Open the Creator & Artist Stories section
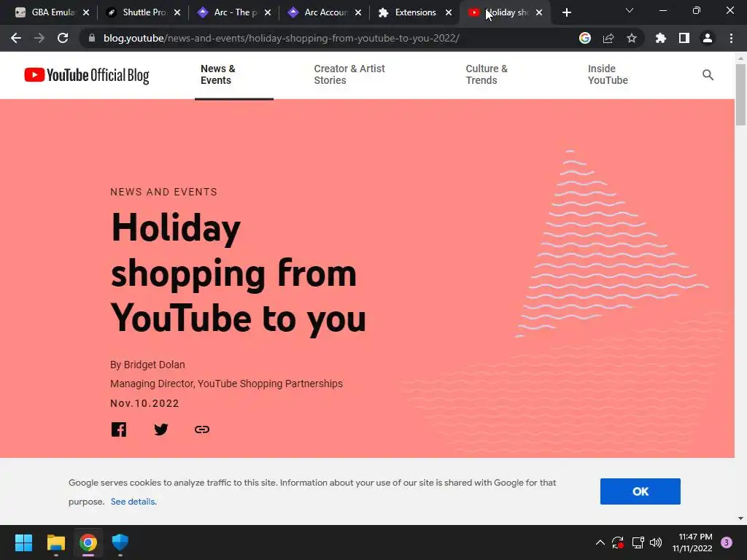 click(x=349, y=75)
